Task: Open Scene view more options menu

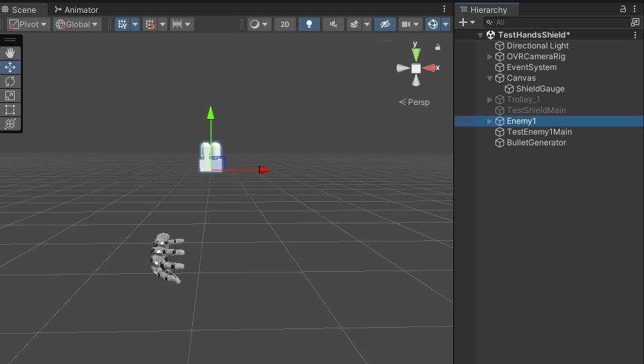Action: (444, 9)
